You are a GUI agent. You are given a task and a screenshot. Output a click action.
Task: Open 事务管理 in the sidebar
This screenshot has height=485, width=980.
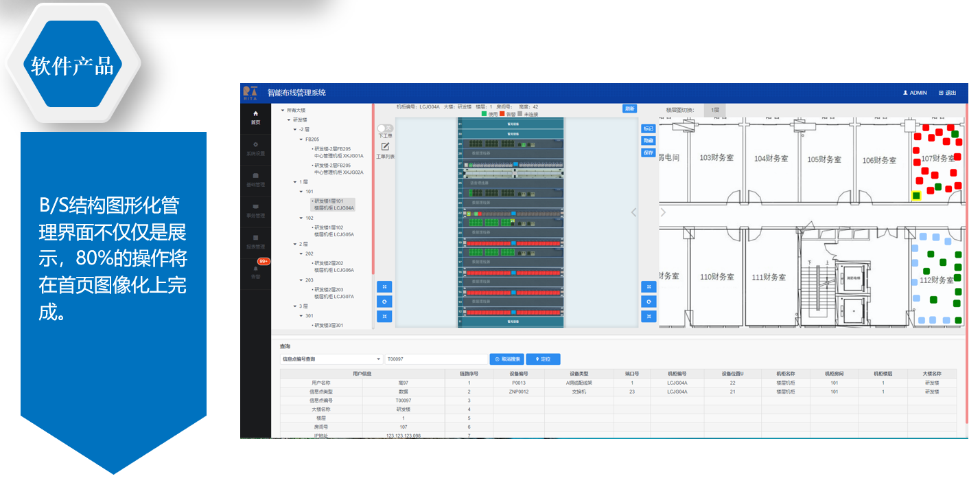click(255, 207)
